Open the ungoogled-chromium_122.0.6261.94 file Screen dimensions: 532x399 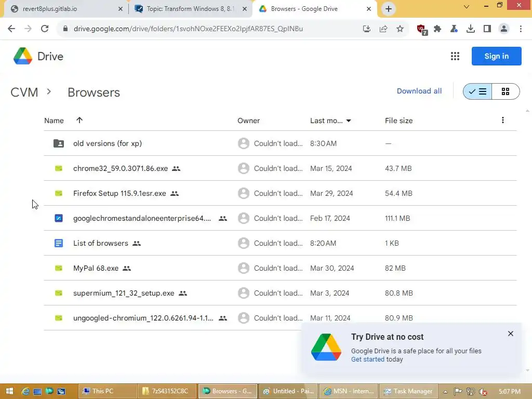(x=143, y=318)
